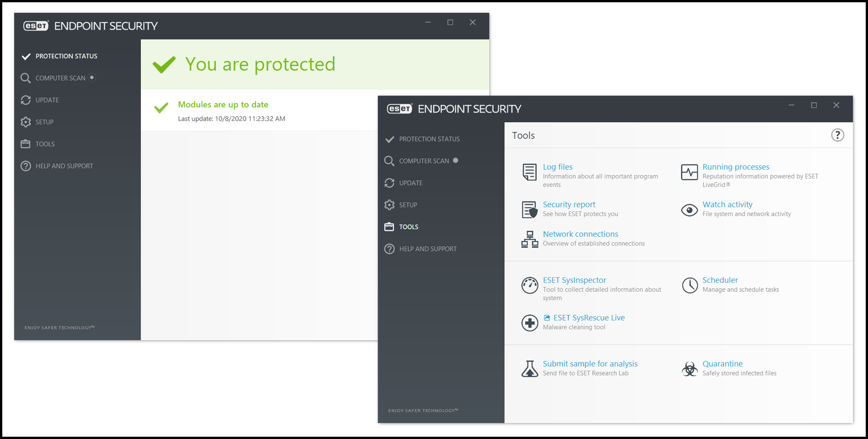The image size is (868, 439).
Task: Open the Quarantine link
Action: 722,363
